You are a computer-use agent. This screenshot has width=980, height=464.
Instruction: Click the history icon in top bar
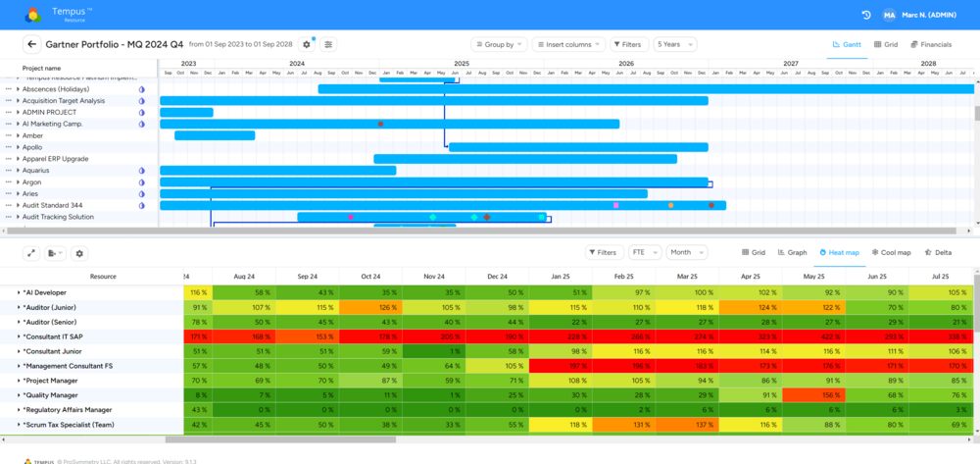tap(866, 15)
